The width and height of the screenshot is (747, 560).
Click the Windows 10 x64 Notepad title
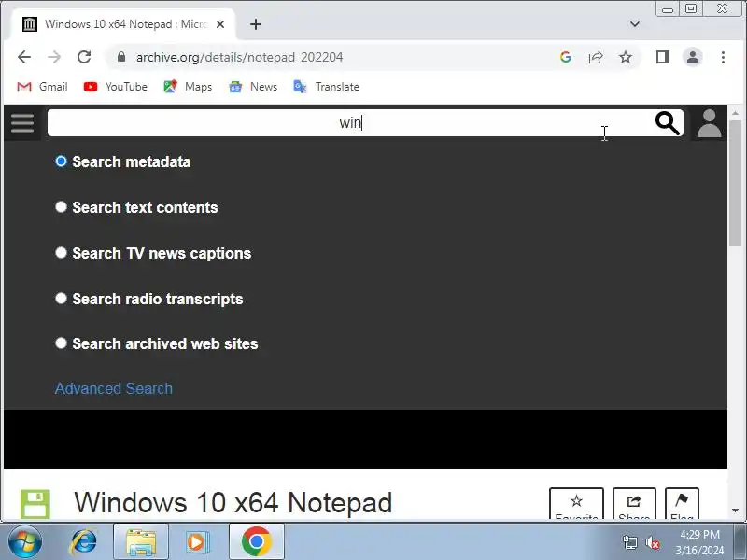(x=233, y=503)
